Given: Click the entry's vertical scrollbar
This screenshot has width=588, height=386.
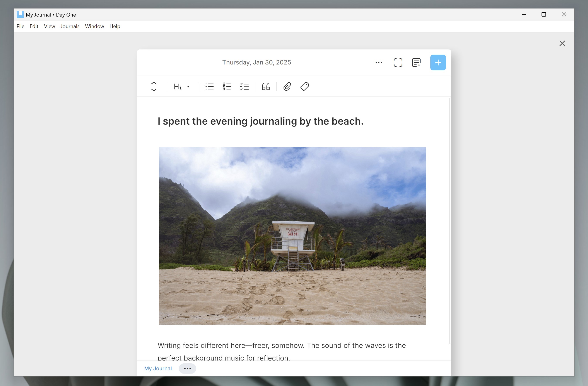Looking at the screenshot, I should tap(450, 220).
